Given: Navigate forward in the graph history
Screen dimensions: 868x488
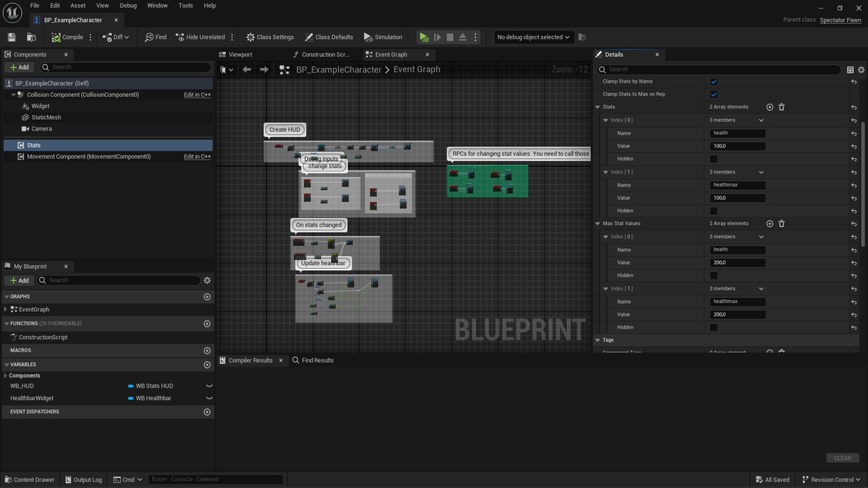Looking at the screenshot, I should (264, 70).
